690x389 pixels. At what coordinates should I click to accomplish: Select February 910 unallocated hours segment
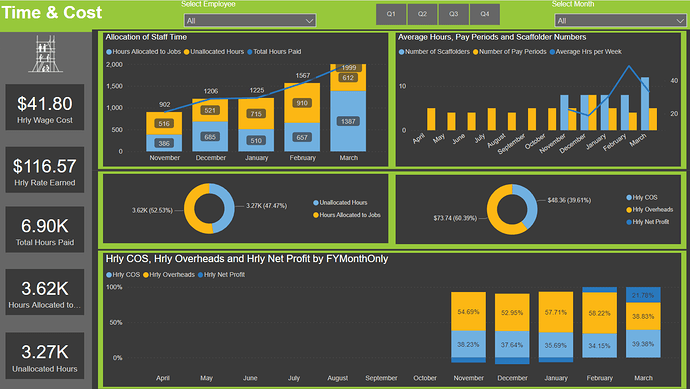(x=302, y=103)
